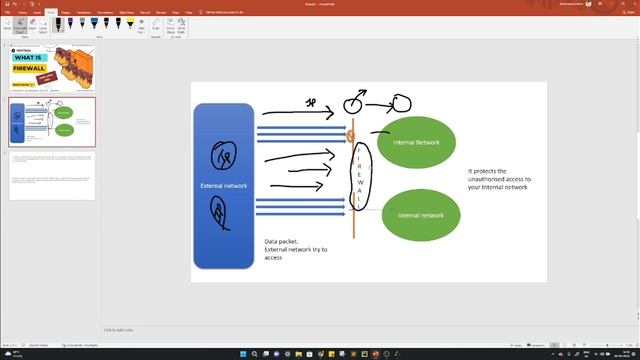Switch to the Review ribbon tab
This screenshot has height=360, width=640.
(x=161, y=13)
